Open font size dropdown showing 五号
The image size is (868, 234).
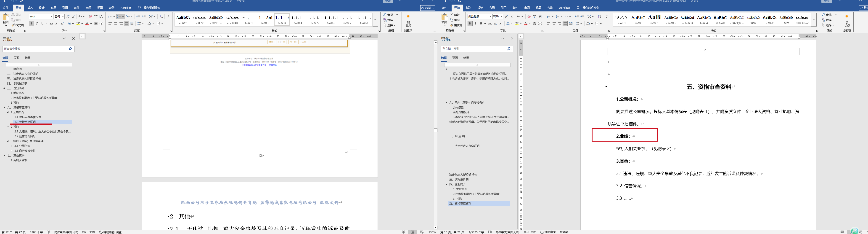(502, 16)
